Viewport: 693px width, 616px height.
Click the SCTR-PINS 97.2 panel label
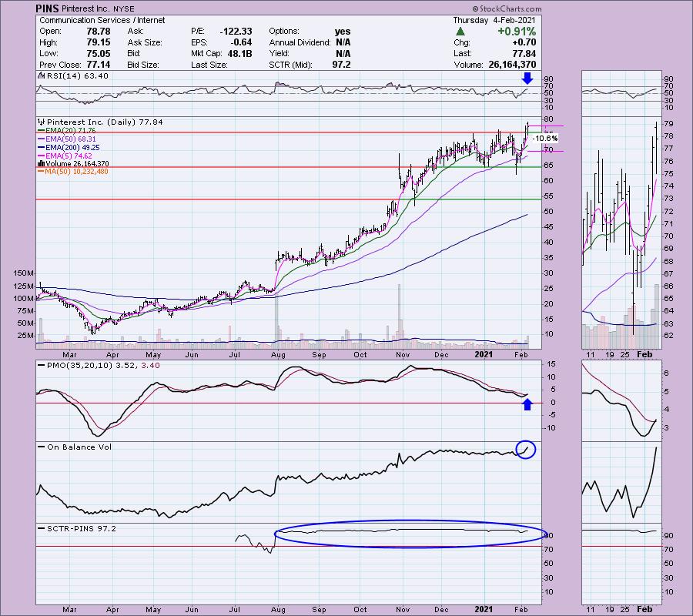pyautogui.click(x=77, y=528)
